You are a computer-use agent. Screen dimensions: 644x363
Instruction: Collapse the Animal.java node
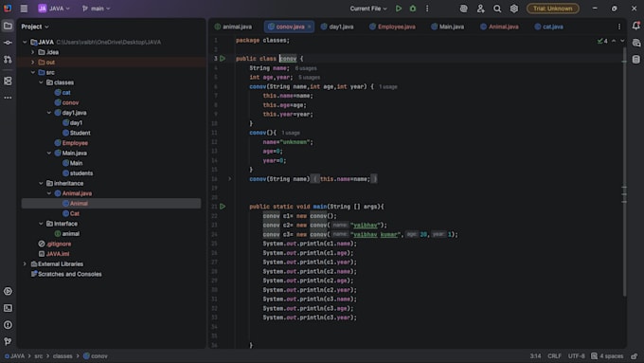click(49, 193)
